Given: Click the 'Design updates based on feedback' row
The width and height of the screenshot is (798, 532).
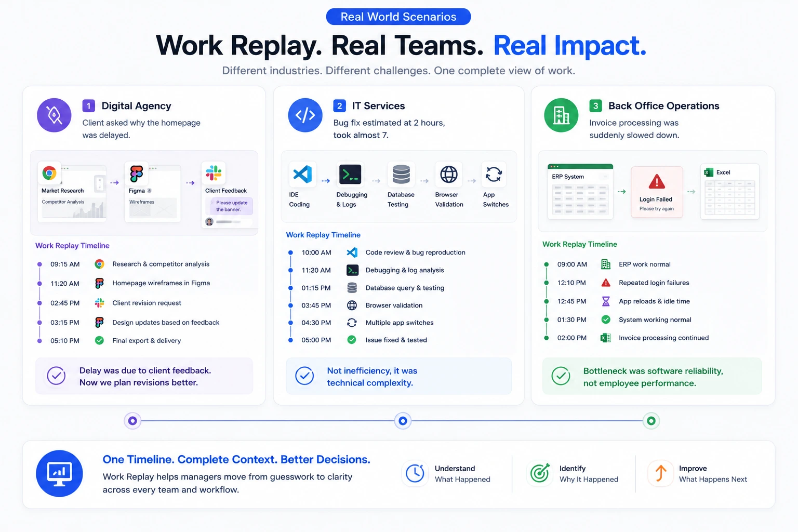Looking at the screenshot, I should pyautogui.click(x=135, y=323).
